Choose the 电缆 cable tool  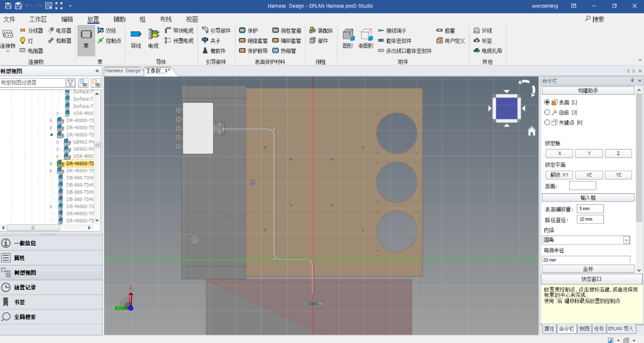coord(153,39)
